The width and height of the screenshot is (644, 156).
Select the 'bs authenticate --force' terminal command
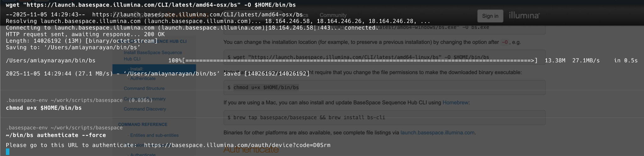(56, 135)
